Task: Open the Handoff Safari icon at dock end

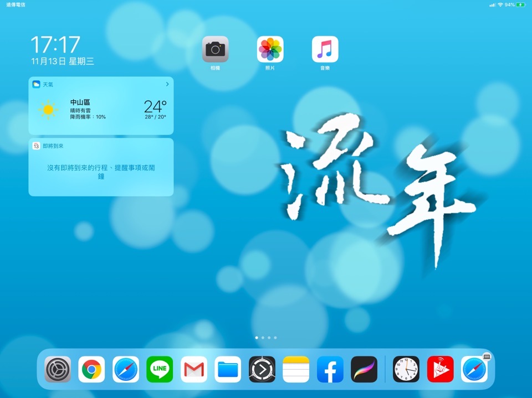Action: [x=474, y=369]
